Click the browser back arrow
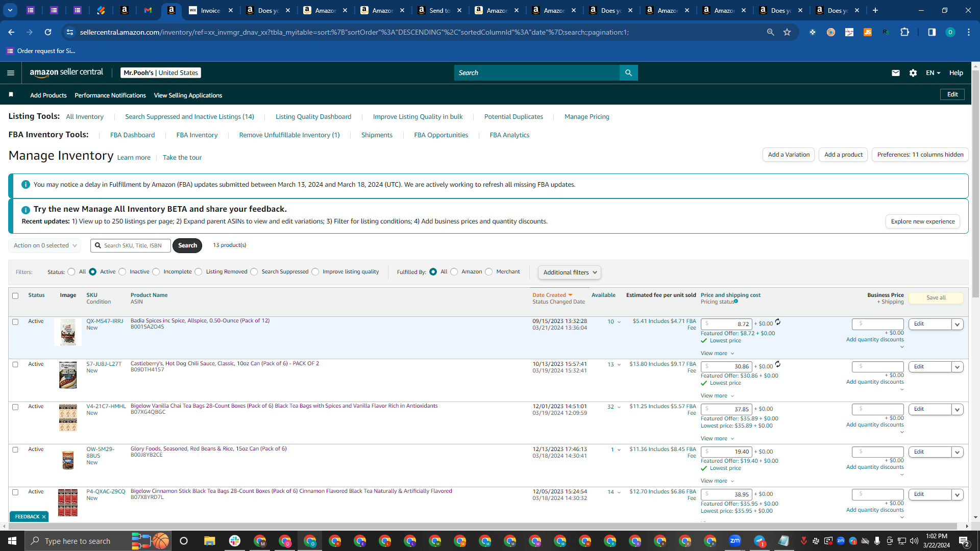Screen dimensions: 980x551 [11, 32]
